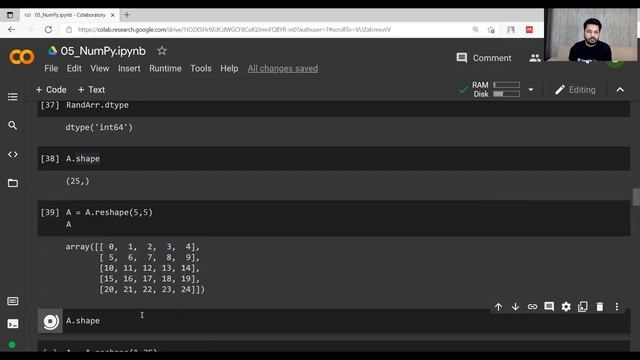This screenshot has width=640, height=360.
Task: Expand the RAM Disk runtime dropdown arrow
Action: pos(531,89)
